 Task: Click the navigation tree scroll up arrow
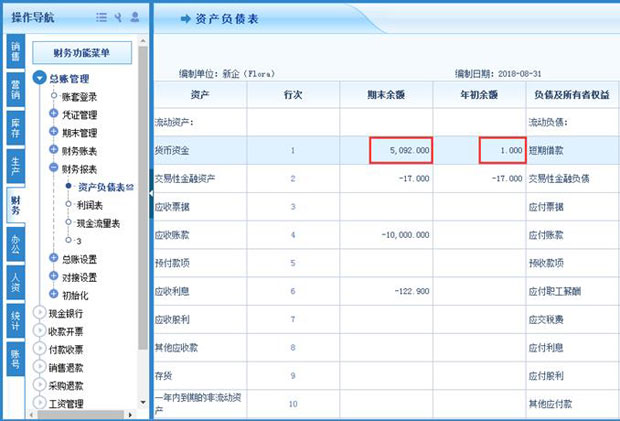tap(143, 41)
